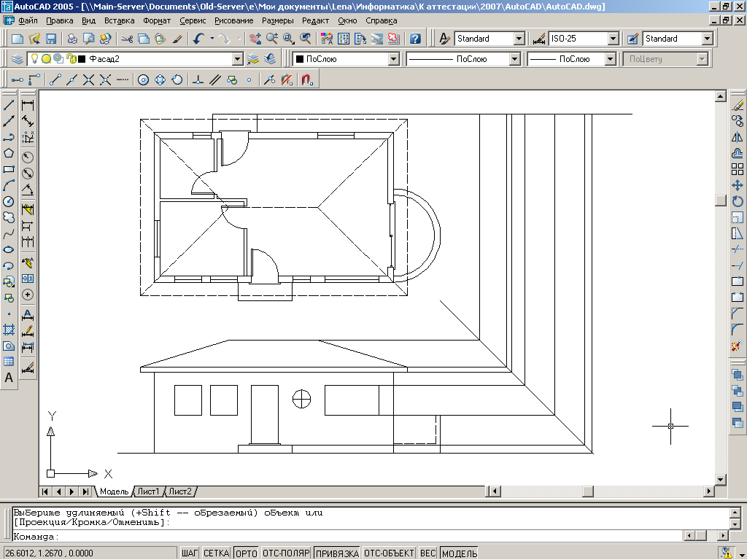Viewport: 747px width, 560px height.
Task: Select the Radius Dimension tool
Action: [28, 157]
